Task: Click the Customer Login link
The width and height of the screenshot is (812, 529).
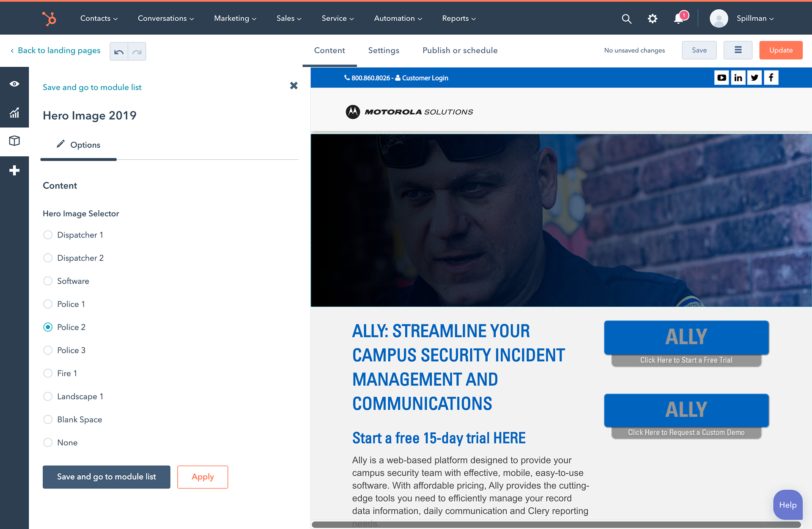Action: tap(425, 78)
